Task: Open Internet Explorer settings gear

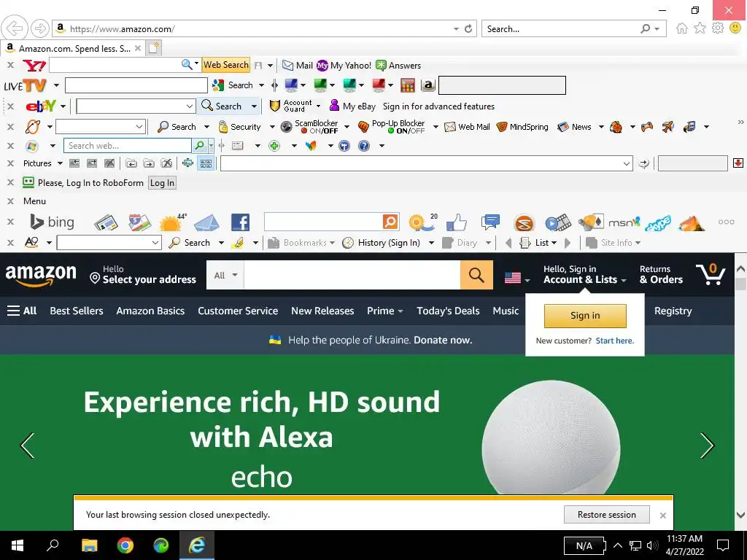Action: click(718, 28)
